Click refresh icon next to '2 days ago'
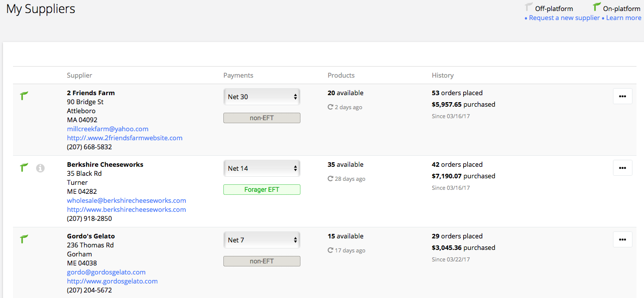644x298 pixels. (x=331, y=107)
